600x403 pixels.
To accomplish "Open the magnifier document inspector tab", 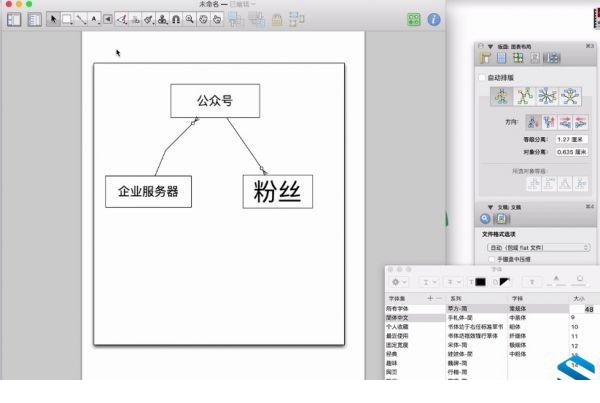I will [x=485, y=219].
